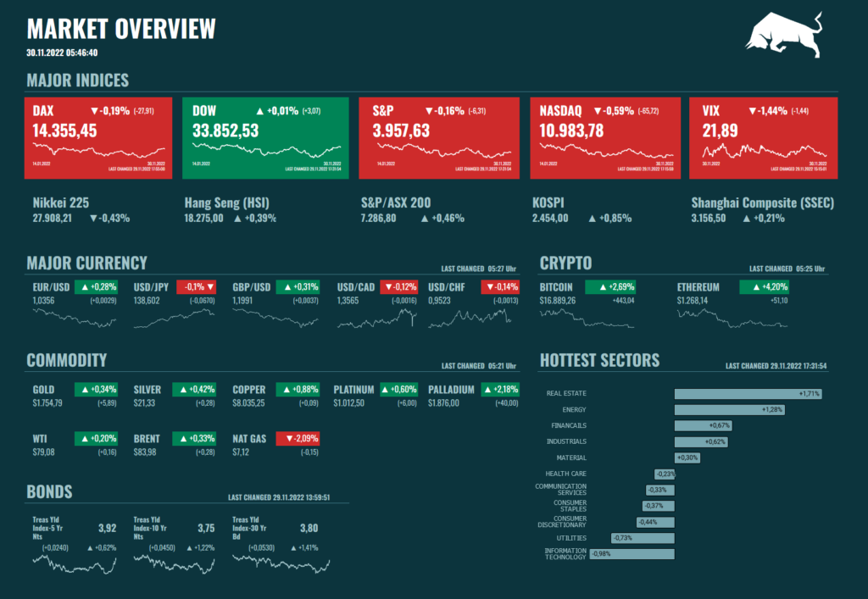
Task: Click the 10 Yr treasury yield 3,75
Action: coord(206,529)
